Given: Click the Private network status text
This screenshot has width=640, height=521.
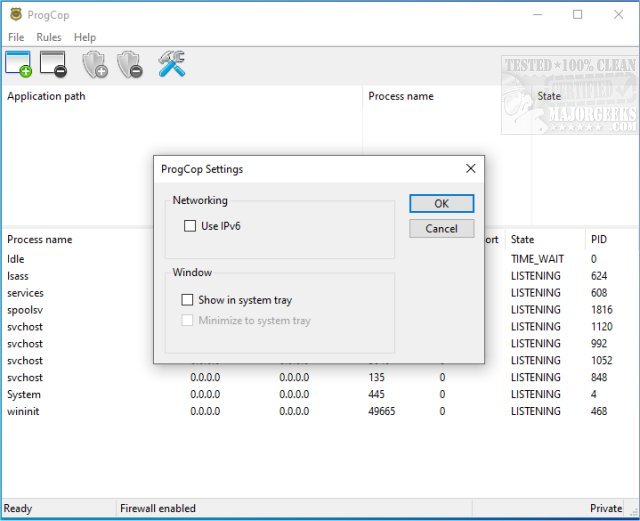Looking at the screenshot, I should point(606,508).
